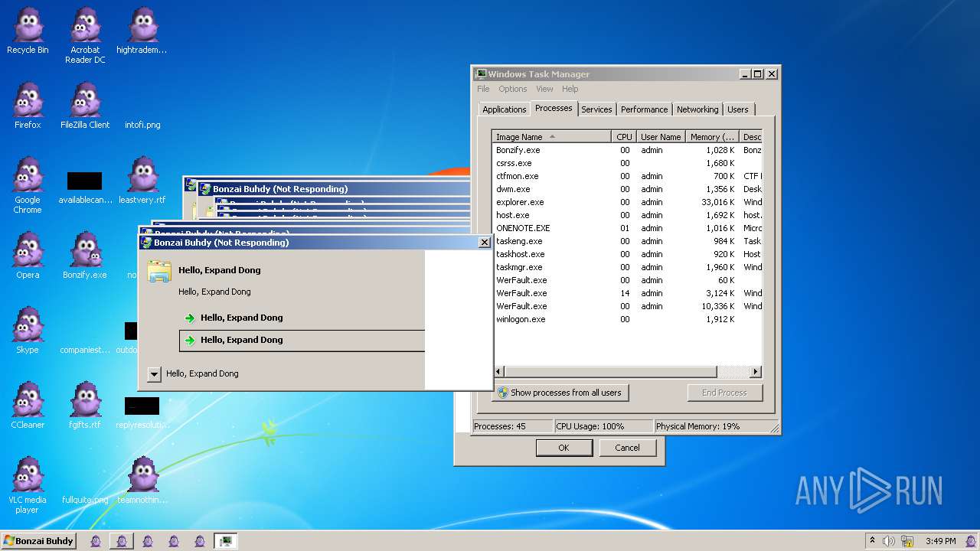980x551 pixels.
Task: Click the process list horizontal scrollbar
Action: 610,372
